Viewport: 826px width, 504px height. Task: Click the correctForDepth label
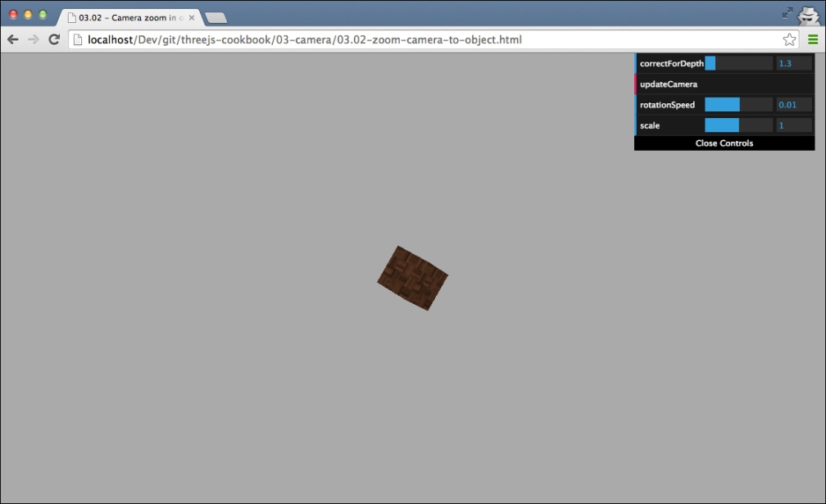pos(672,63)
